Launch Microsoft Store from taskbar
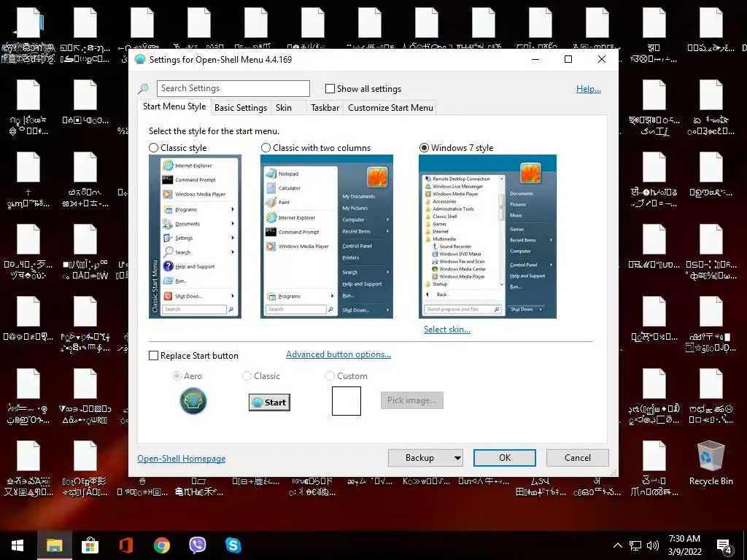 (90, 545)
